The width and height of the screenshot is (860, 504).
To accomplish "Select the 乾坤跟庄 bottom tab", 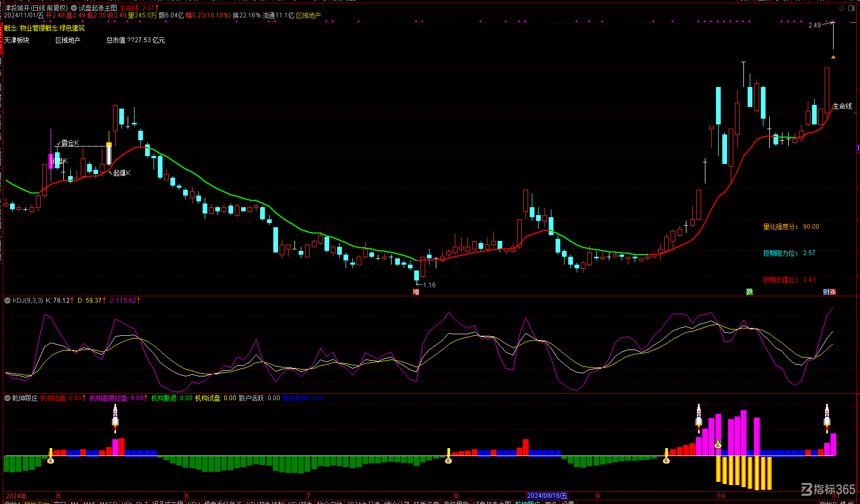I will pyautogui.click(x=528, y=503).
